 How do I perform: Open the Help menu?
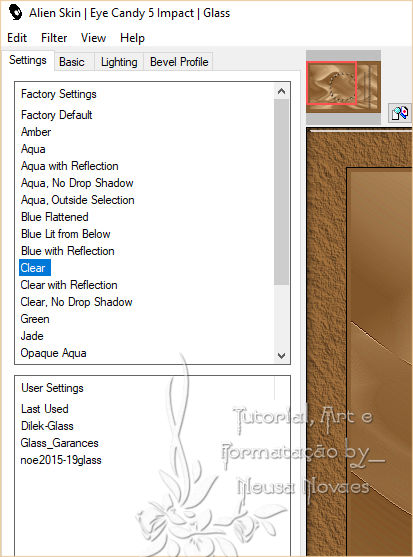coord(132,38)
